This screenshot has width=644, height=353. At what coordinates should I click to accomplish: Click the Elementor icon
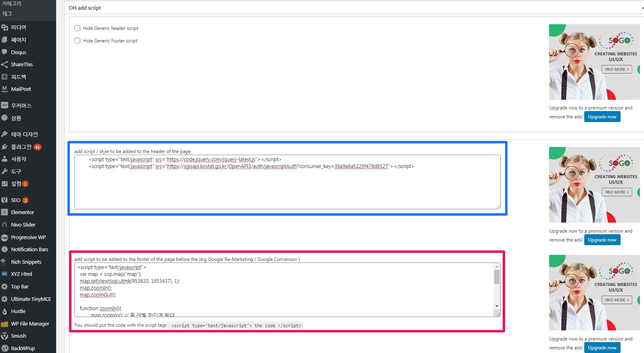coord(4,212)
